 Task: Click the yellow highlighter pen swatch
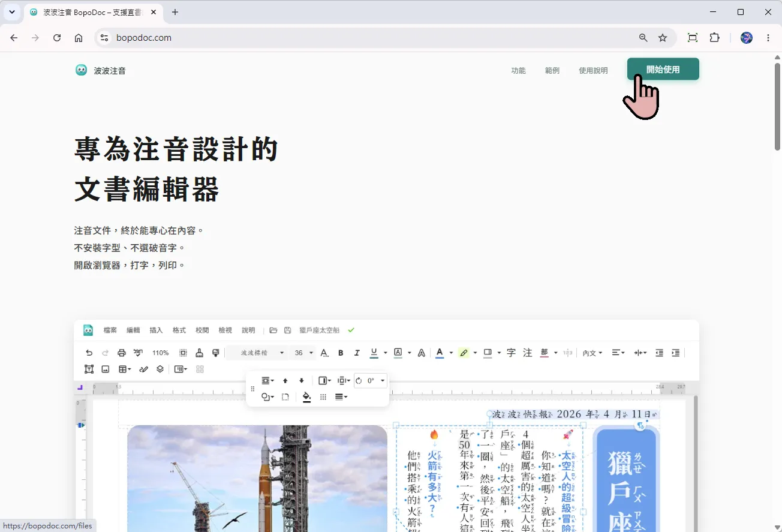point(464,353)
